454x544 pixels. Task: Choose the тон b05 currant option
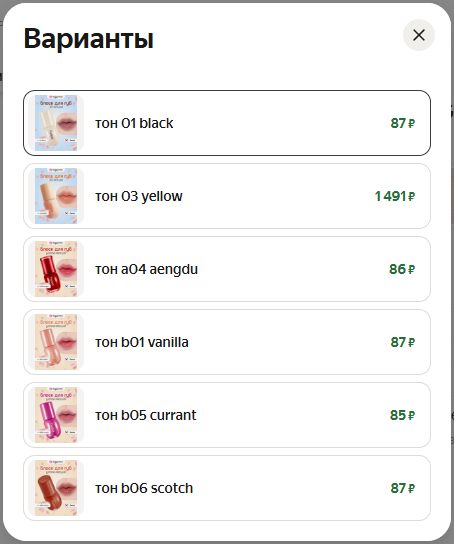click(227, 415)
